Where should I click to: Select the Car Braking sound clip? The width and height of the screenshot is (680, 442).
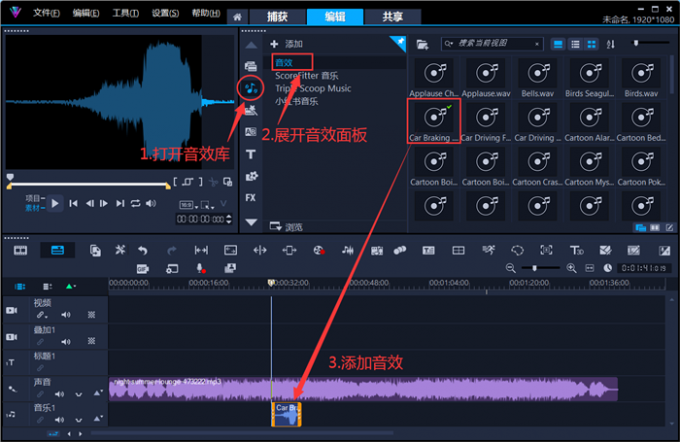(x=434, y=121)
